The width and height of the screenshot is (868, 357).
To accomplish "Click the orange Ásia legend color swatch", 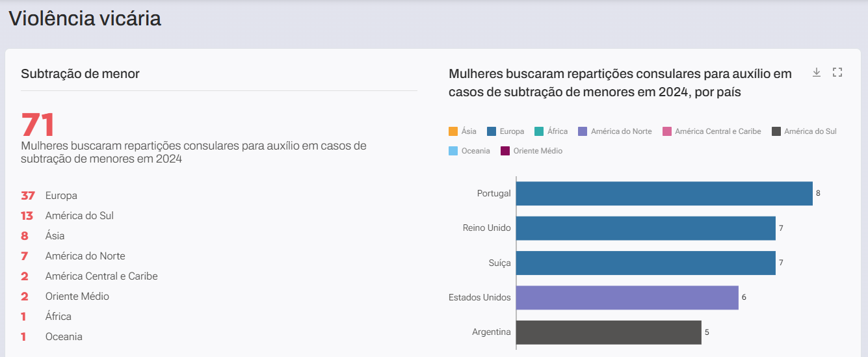I will (x=453, y=131).
